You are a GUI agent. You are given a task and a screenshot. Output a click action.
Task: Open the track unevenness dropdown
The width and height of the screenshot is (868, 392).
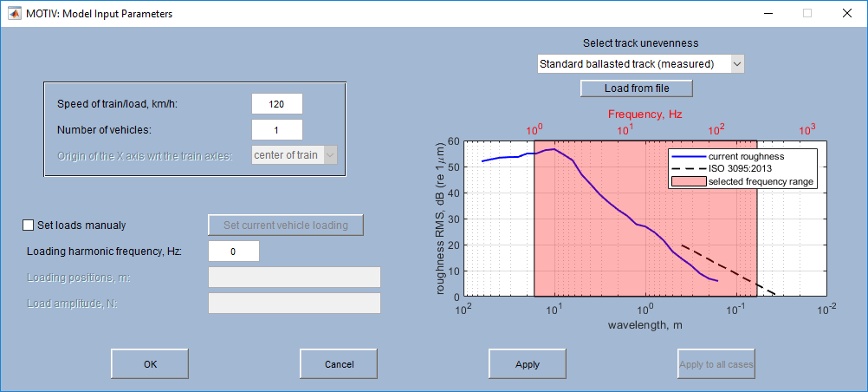click(x=639, y=64)
